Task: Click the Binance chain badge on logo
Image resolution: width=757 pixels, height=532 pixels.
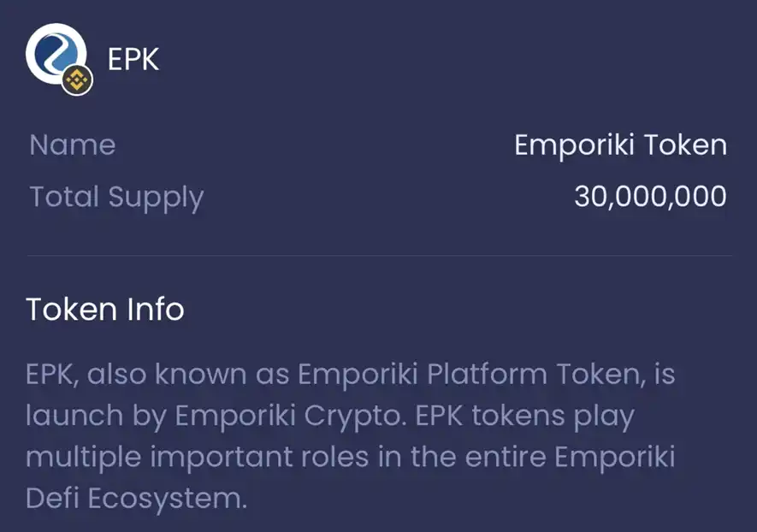Action: tap(78, 81)
